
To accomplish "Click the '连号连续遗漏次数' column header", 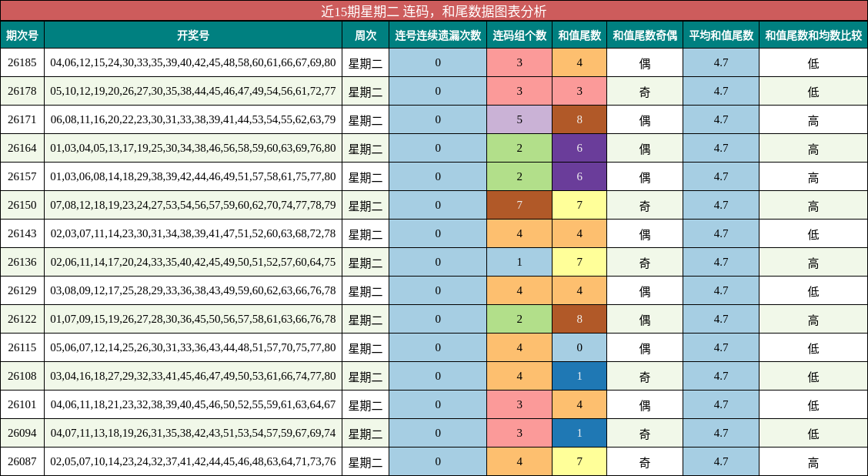I will (438, 35).
